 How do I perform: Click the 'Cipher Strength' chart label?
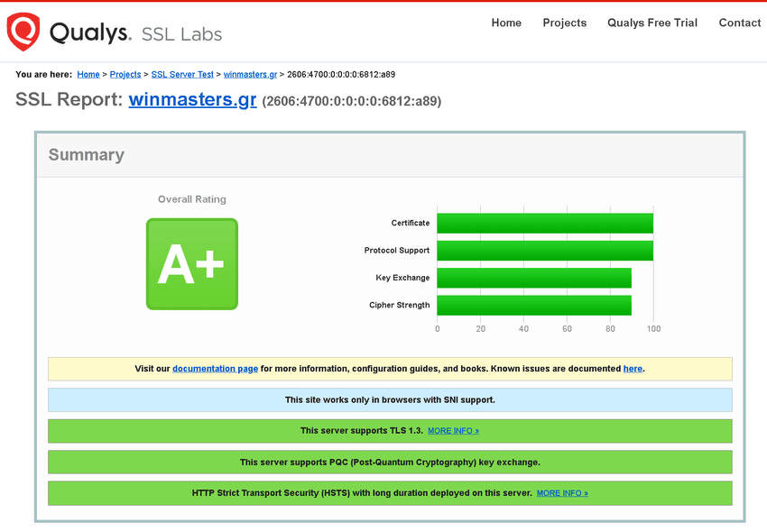point(399,305)
